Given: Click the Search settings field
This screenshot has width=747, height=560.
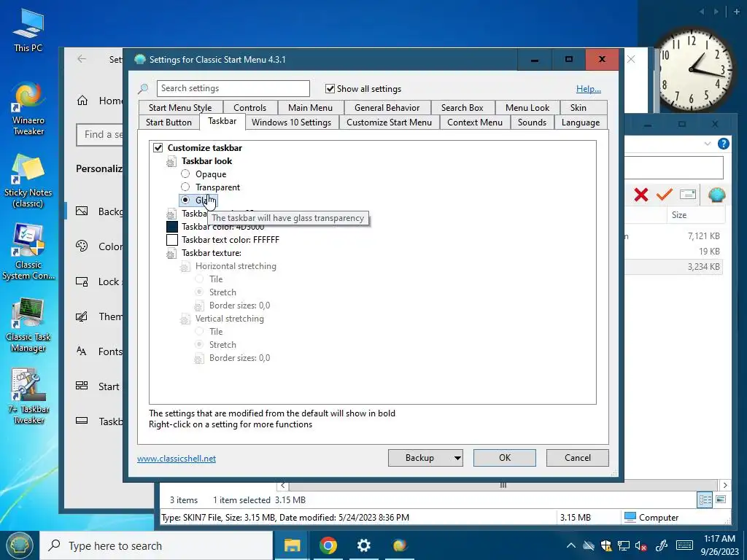Looking at the screenshot, I should coord(233,88).
